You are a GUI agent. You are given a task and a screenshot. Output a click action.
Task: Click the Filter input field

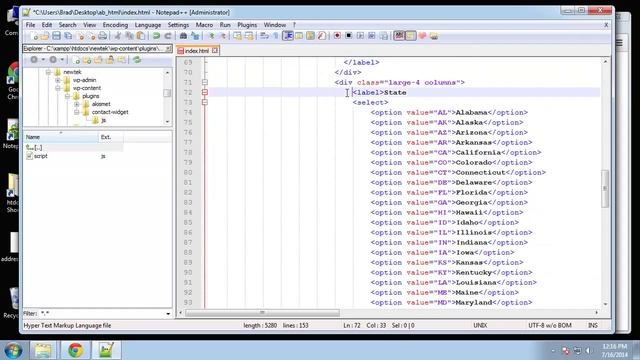[x=102, y=313]
